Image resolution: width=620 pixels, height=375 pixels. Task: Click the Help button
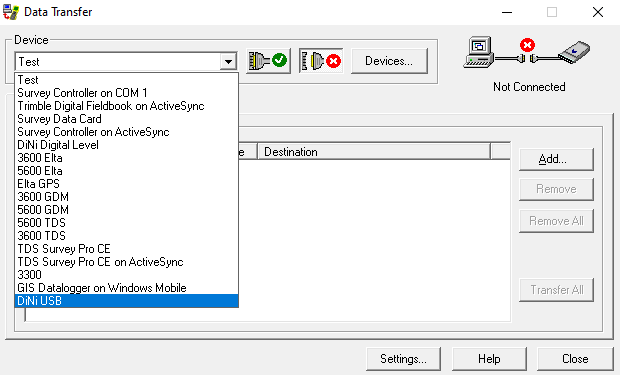point(489,359)
